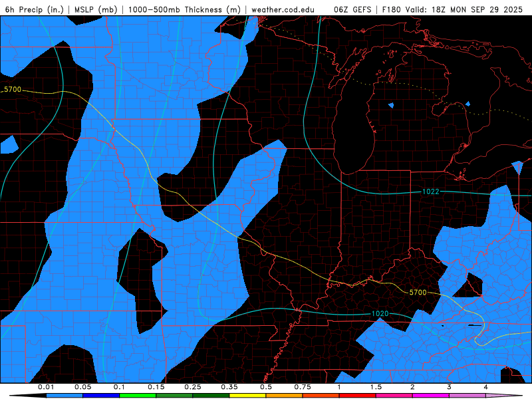Click the yellow 0.35 legend swatch
This screenshot has height=399, width=532.
247,396
